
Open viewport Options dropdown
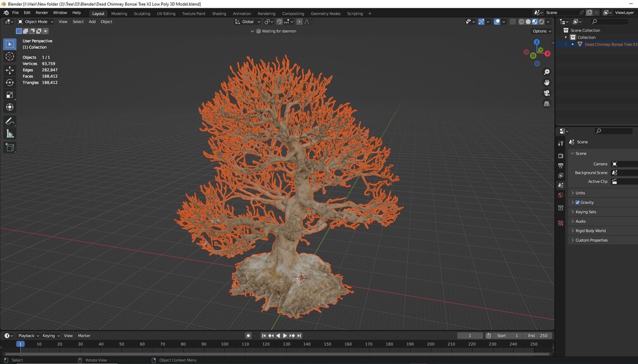tap(542, 31)
